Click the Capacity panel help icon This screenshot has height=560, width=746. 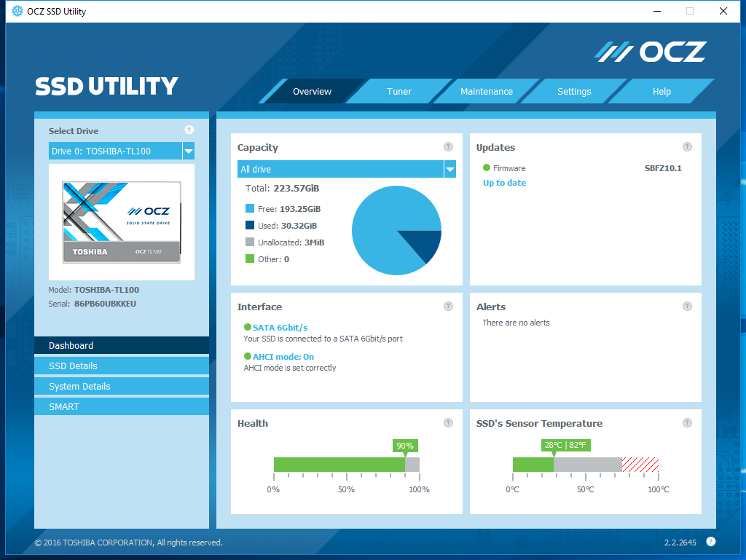pyautogui.click(x=448, y=147)
